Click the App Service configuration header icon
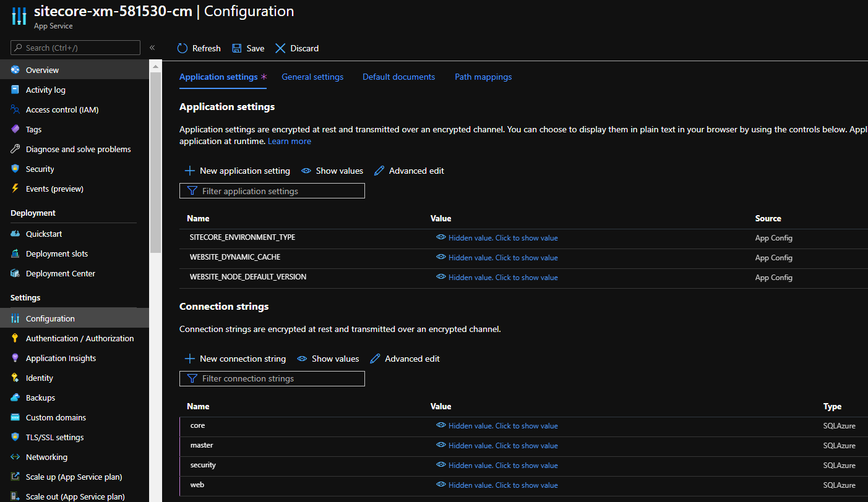This screenshot has height=502, width=868. pos(19,16)
